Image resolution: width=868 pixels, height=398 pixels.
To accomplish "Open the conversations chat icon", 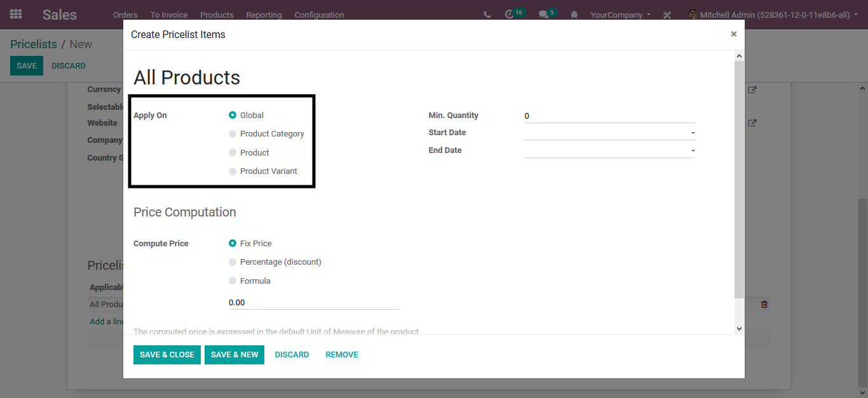I will (x=543, y=14).
